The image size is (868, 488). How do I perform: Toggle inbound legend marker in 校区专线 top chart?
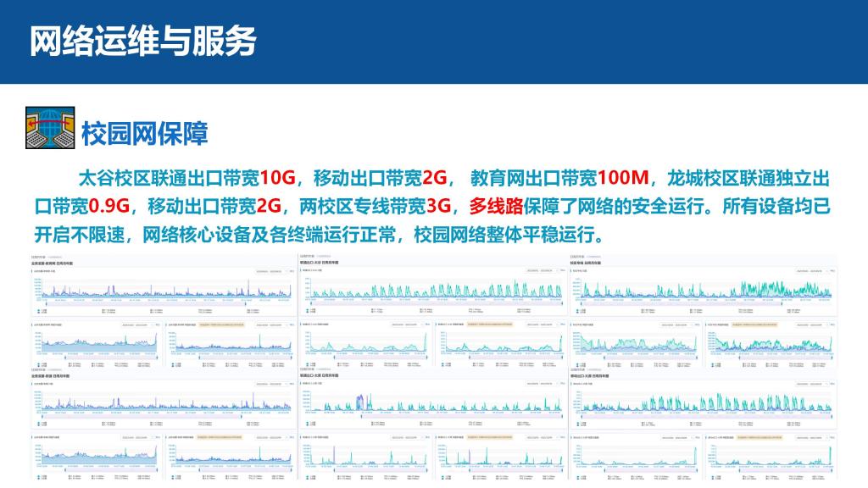tap(576, 311)
